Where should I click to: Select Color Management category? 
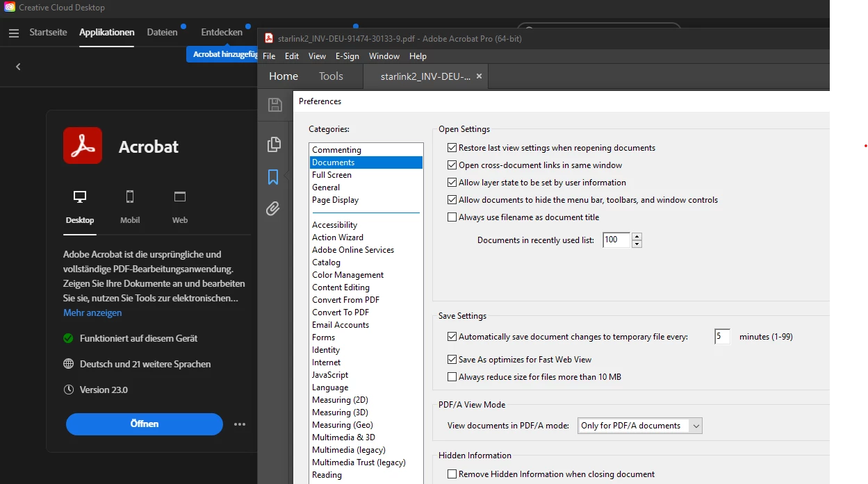click(x=366, y=275)
